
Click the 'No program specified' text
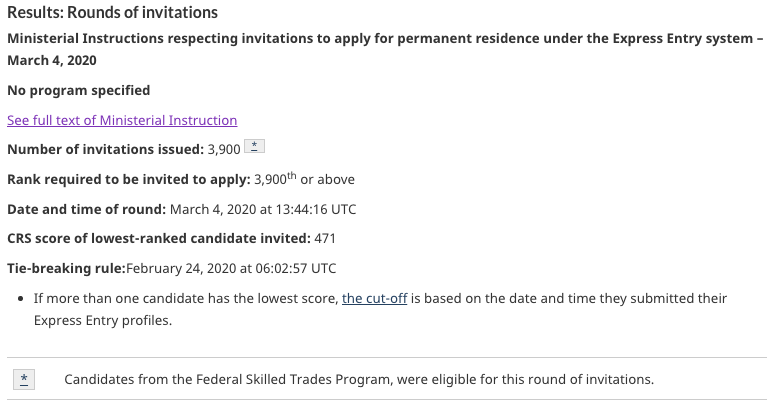[79, 90]
